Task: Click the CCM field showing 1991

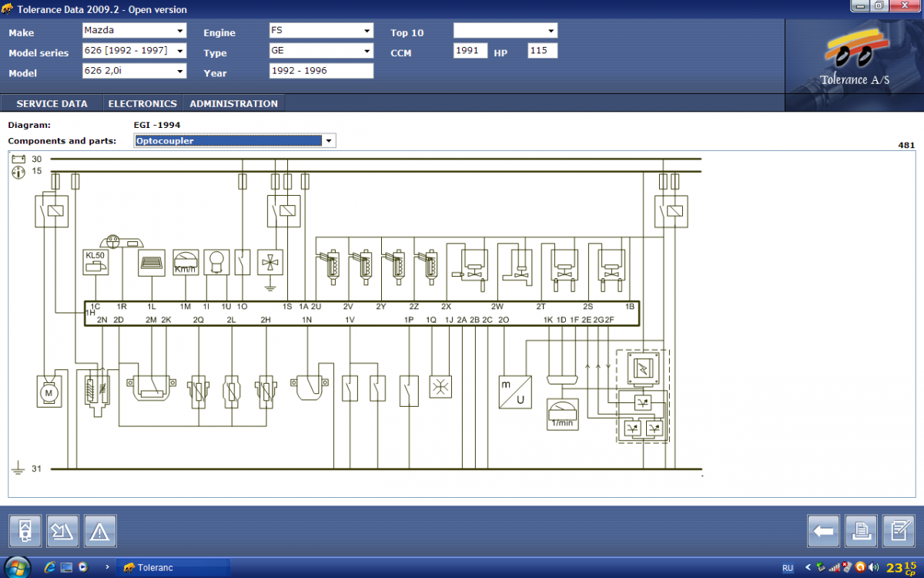Action: (x=470, y=51)
